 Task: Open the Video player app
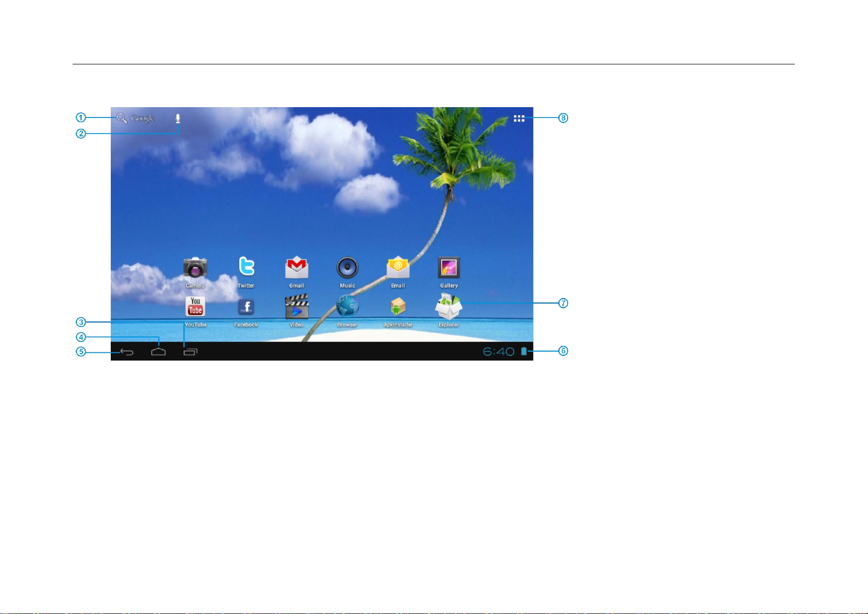[x=297, y=308]
